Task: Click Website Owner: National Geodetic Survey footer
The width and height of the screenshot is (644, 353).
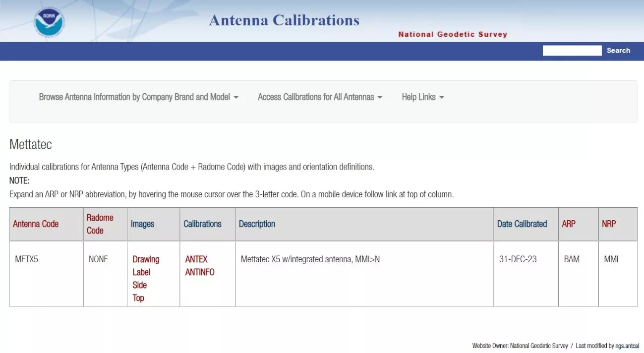Action: coord(520,346)
